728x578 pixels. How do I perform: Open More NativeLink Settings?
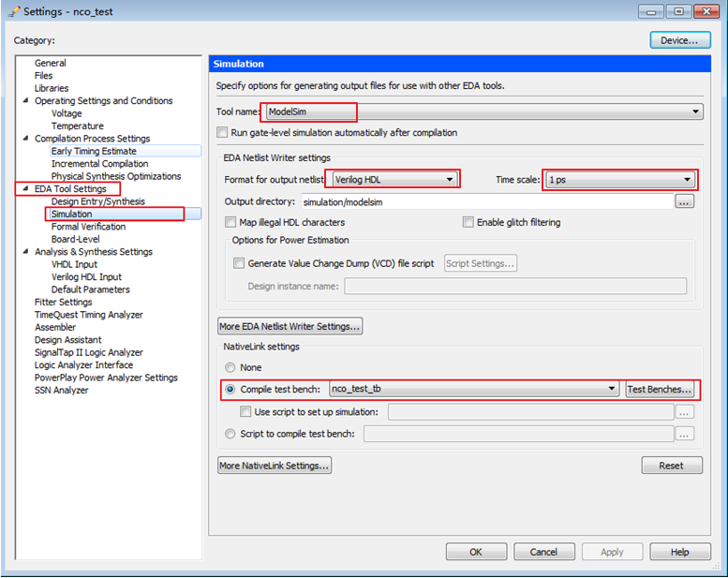(x=275, y=466)
